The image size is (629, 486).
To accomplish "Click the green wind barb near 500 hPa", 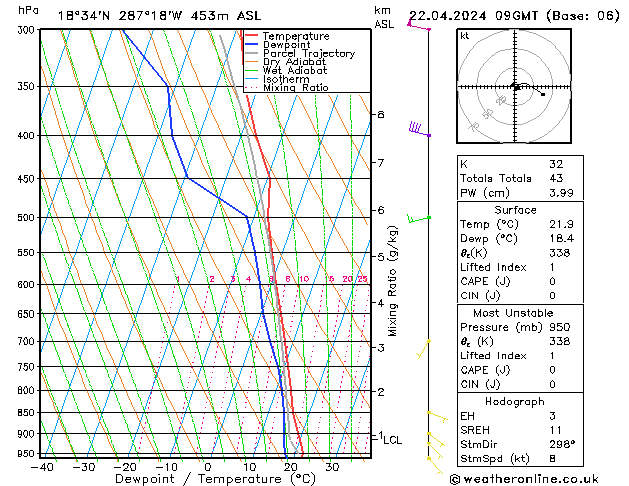I will [418, 217].
